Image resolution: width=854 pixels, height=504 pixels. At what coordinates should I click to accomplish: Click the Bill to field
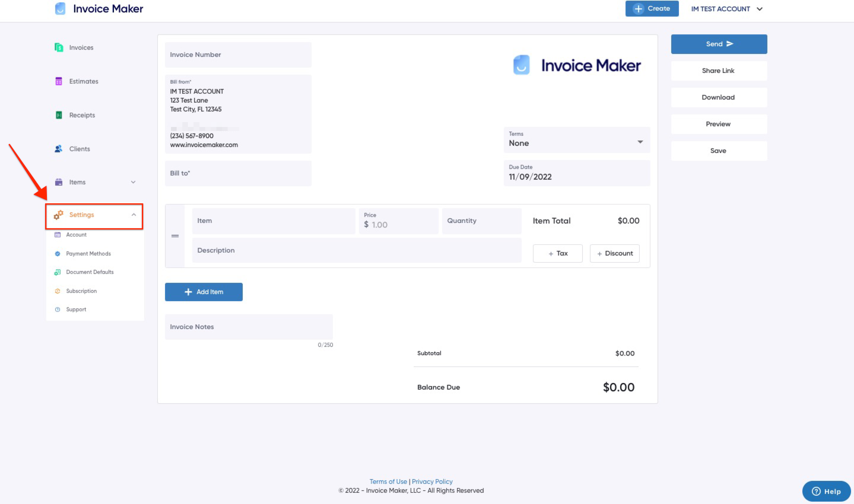tap(238, 173)
